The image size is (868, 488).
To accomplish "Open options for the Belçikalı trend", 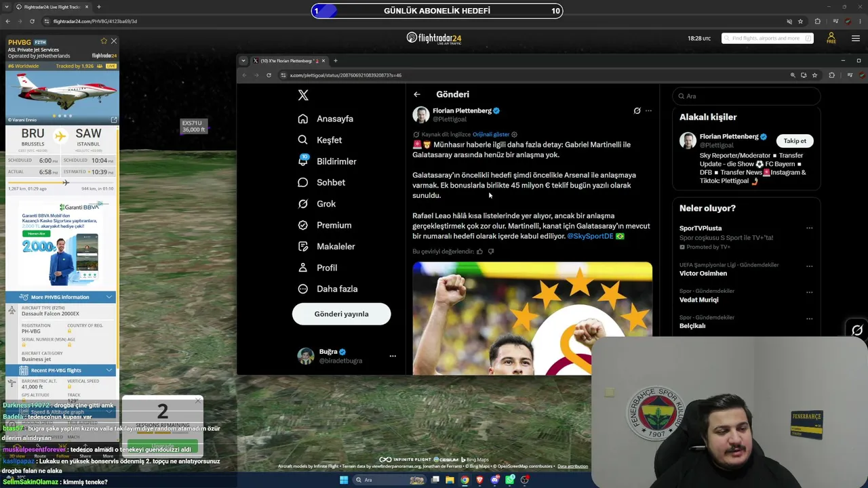I will click(x=809, y=319).
